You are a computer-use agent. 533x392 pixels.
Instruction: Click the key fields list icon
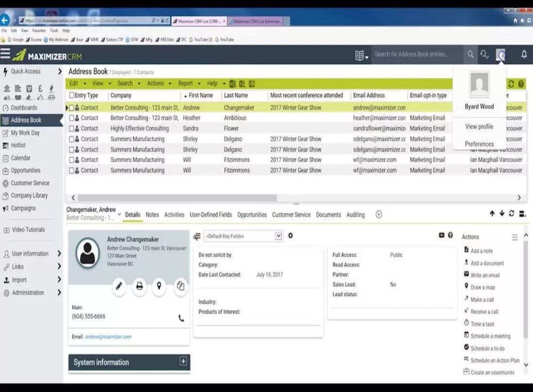(x=197, y=236)
